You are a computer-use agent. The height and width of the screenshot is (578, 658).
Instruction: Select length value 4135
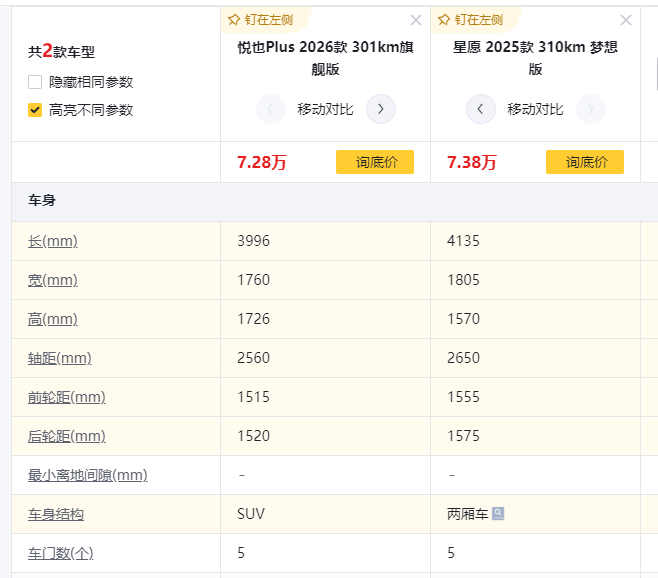pos(463,241)
